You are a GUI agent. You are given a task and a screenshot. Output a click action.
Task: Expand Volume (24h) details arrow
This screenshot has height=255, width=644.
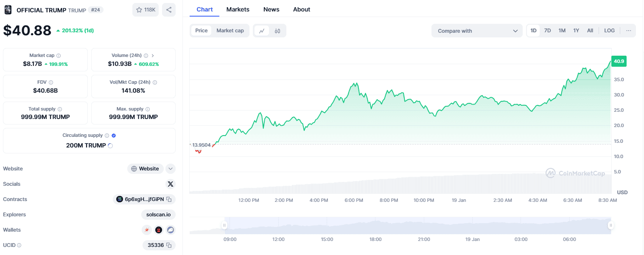153,56
